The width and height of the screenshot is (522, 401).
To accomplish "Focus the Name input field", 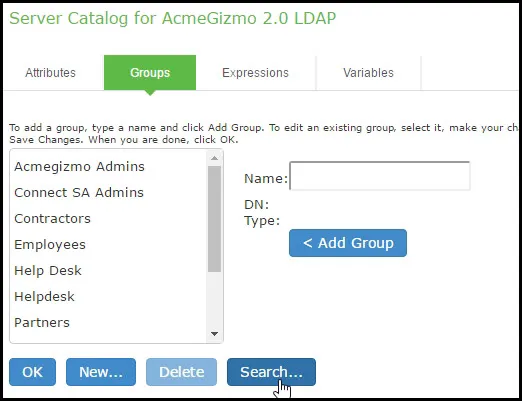I will coord(380,176).
